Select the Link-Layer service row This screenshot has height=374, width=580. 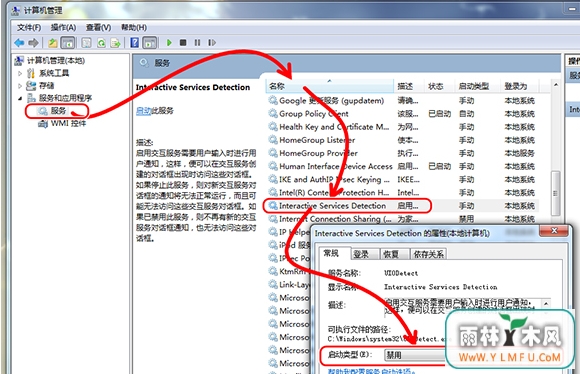(x=289, y=284)
